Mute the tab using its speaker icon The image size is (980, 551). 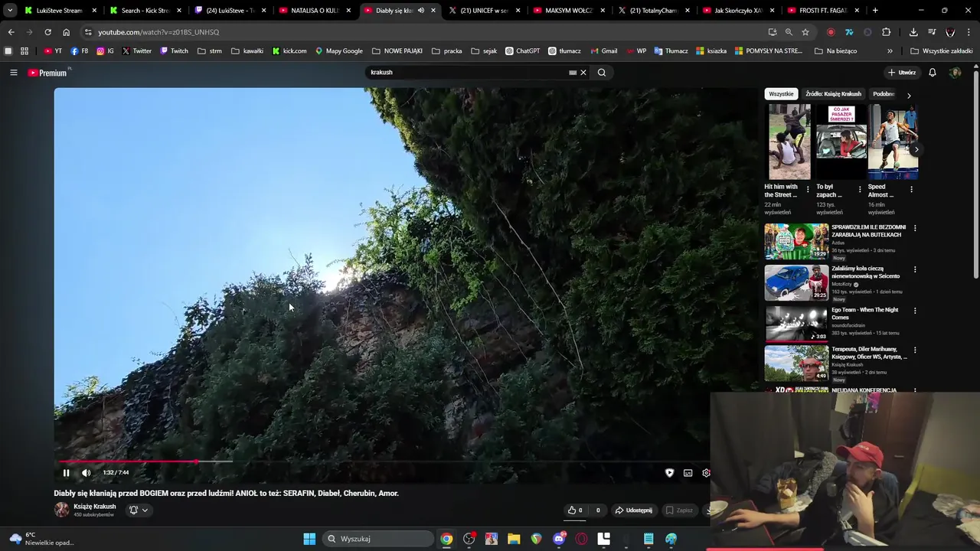pyautogui.click(x=420, y=11)
